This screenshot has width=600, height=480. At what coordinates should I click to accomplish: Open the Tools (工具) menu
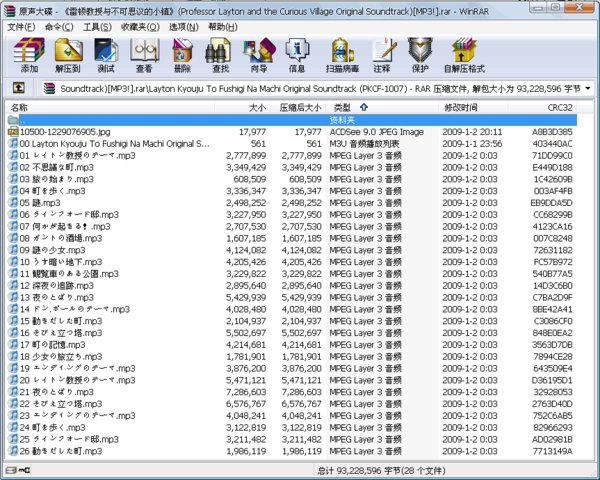point(97,27)
